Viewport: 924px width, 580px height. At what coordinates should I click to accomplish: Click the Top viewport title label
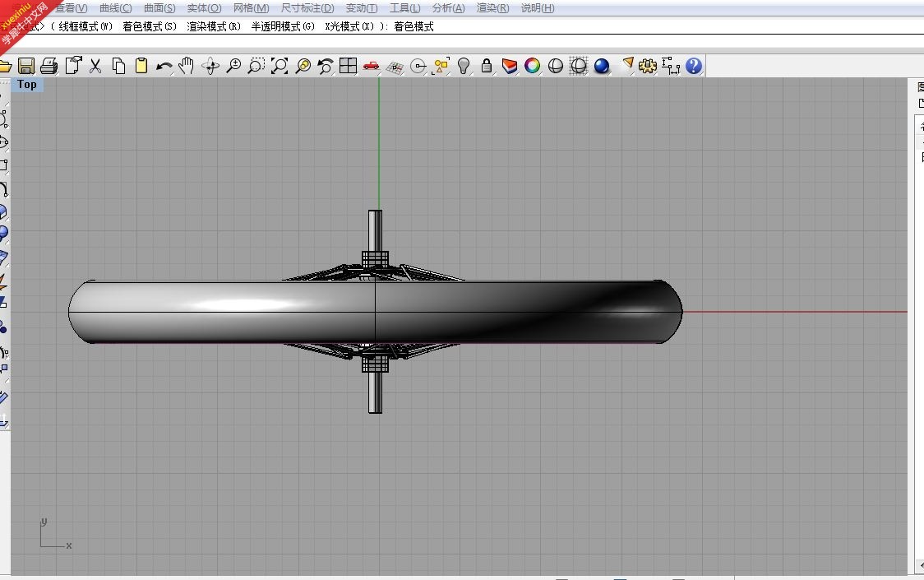pos(27,85)
